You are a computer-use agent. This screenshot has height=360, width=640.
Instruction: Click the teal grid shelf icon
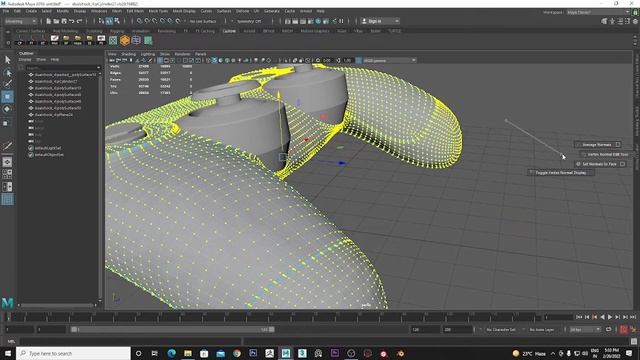(113, 40)
